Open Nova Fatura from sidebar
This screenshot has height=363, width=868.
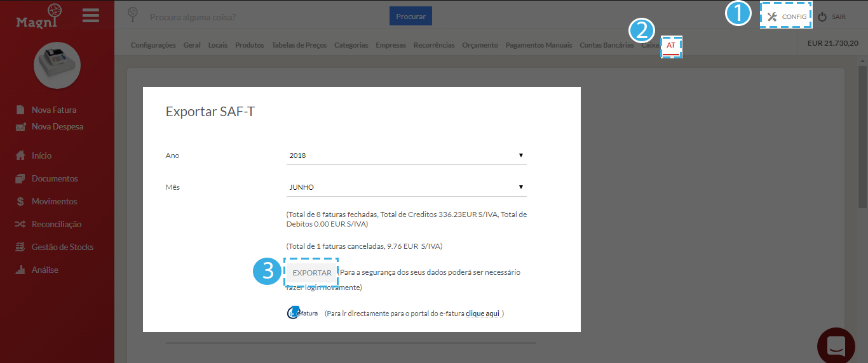tap(53, 110)
